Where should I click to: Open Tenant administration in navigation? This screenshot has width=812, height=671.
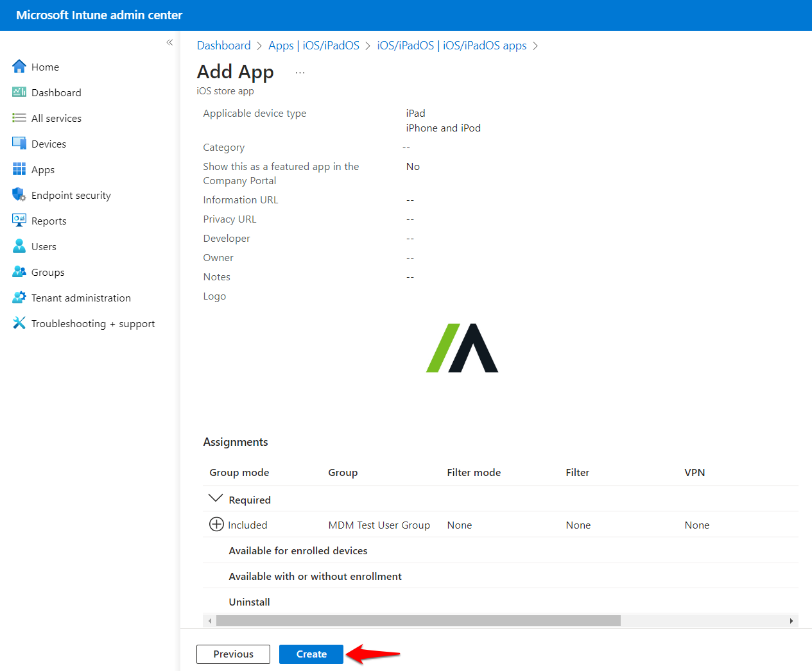pos(81,298)
